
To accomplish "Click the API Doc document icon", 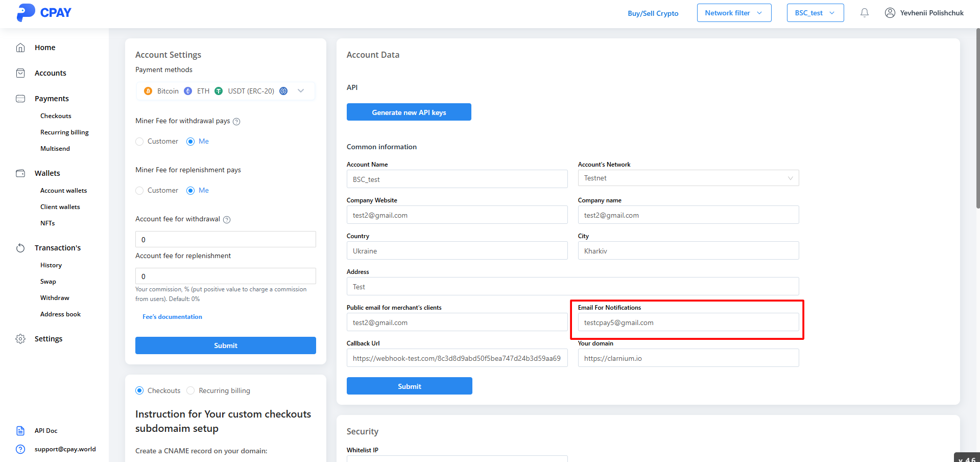I will (x=20, y=431).
